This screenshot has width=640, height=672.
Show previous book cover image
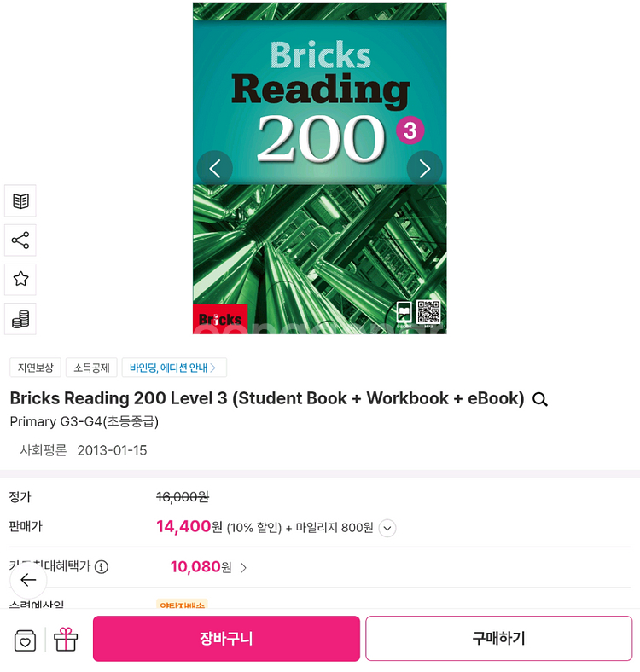point(215,169)
